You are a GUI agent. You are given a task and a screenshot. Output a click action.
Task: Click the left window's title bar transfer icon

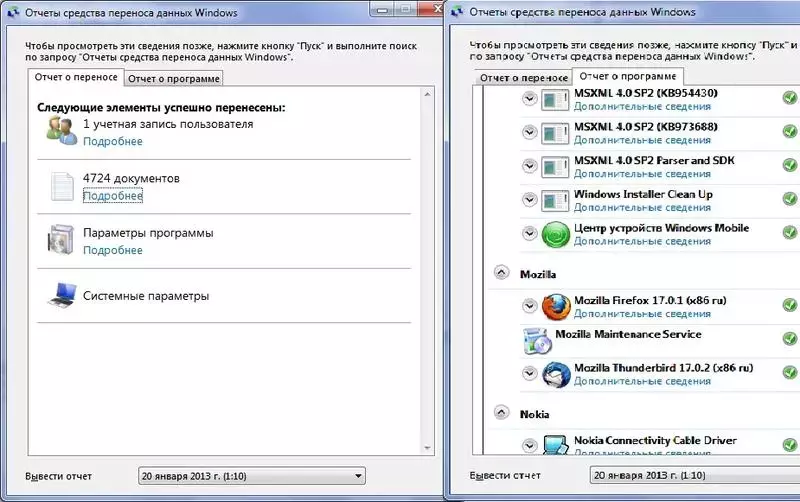click(13, 12)
